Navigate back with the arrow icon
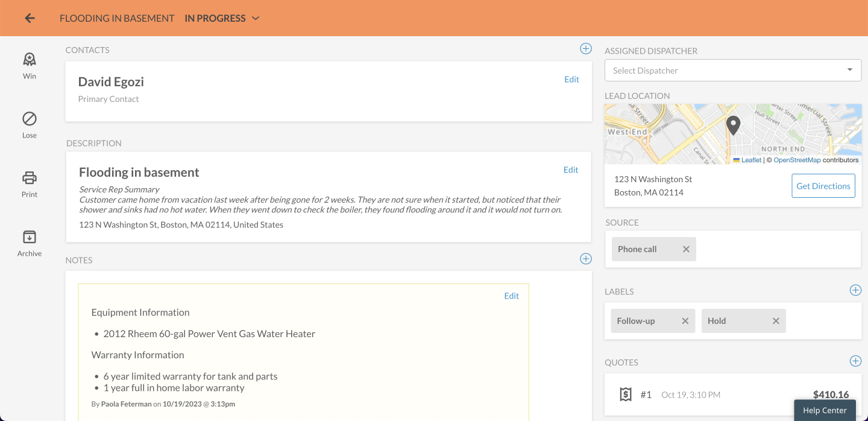This screenshot has height=421, width=868. [29, 17]
